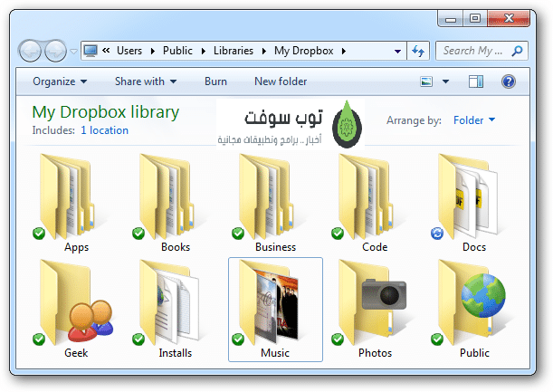Open the address bar history dropdown

[x=397, y=52]
